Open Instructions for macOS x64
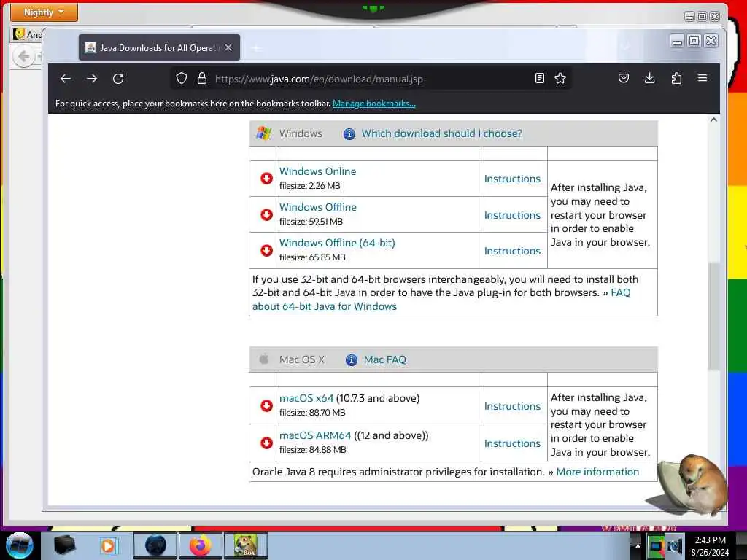Screen dimensions: 747x560 (513, 406)
